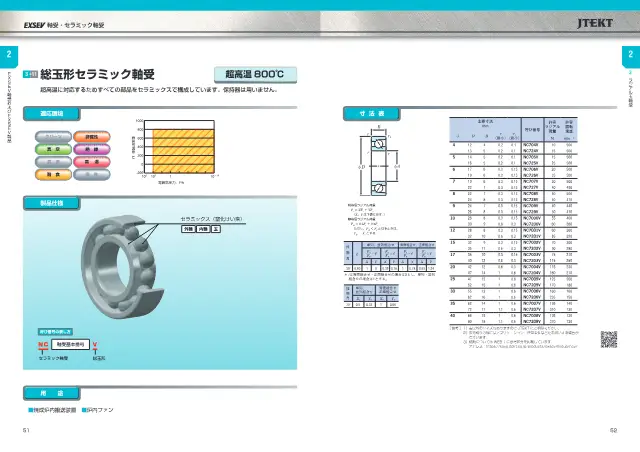Click the URL line in table footnotes
This screenshot has height=452, width=640.
point(523,346)
